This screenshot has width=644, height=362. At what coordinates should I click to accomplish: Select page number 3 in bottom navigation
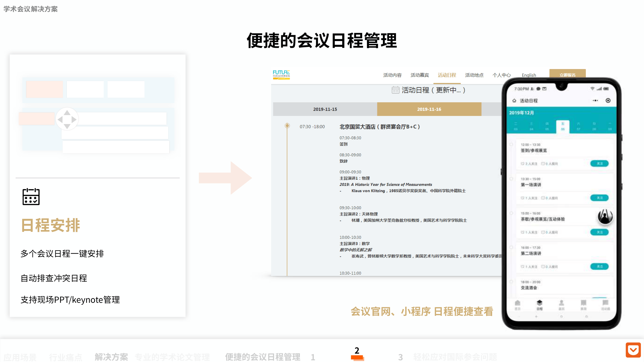tap(401, 357)
